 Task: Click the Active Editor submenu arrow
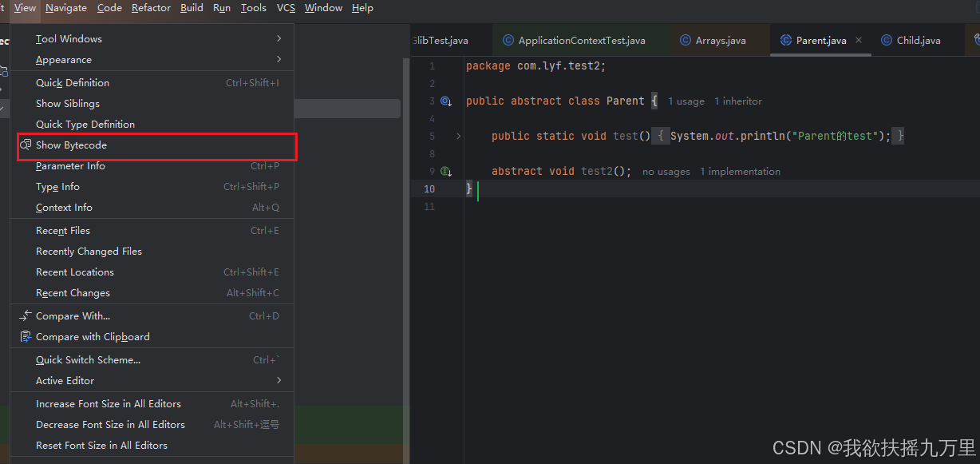(279, 380)
